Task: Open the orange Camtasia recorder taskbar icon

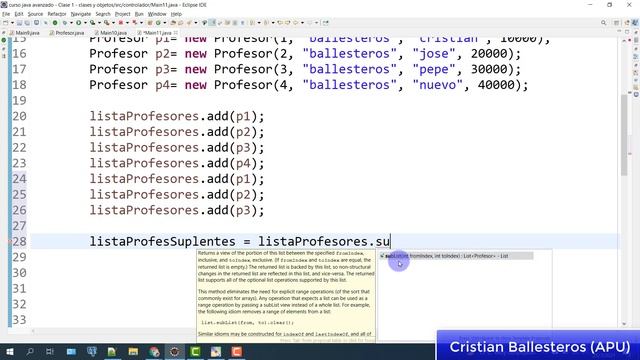Action: [237, 351]
